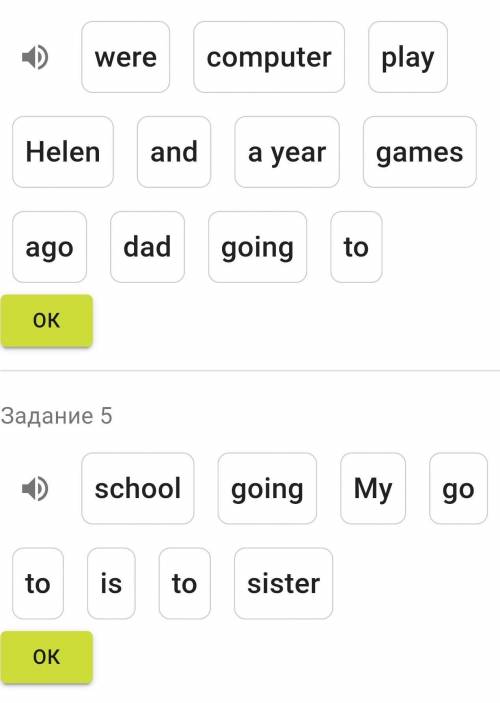Screen dimensions: 500x703
Task: Choose the 'a year' word tile
Action: click(287, 152)
